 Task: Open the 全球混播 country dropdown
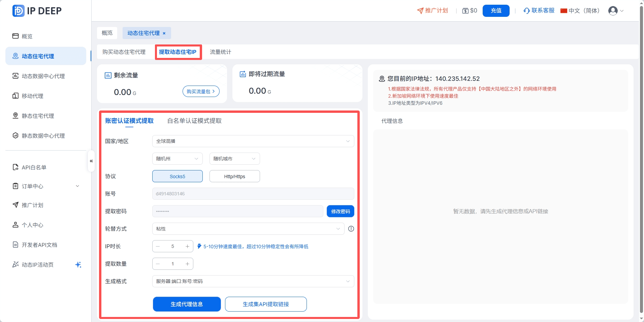click(253, 141)
